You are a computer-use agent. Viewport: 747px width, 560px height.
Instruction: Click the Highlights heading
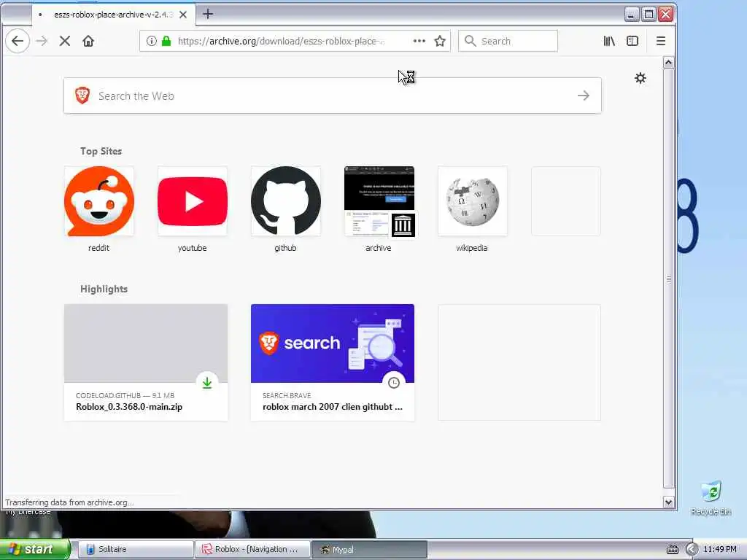pyautogui.click(x=104, y=289)
